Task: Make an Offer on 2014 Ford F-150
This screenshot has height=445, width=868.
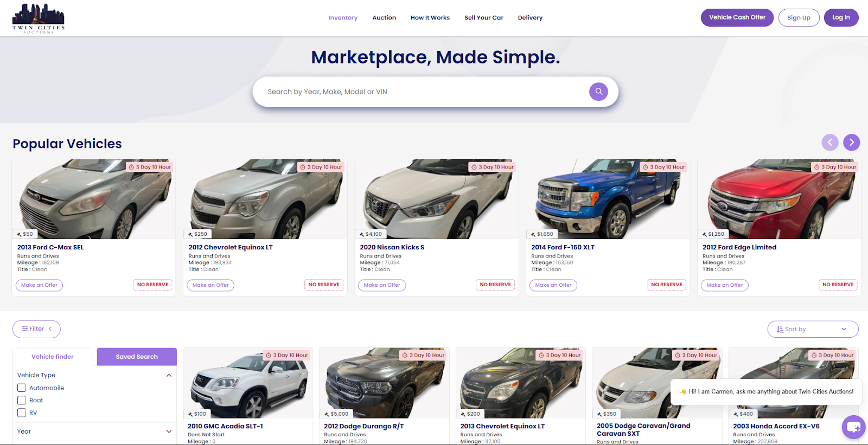Action: tap(553, 285)
